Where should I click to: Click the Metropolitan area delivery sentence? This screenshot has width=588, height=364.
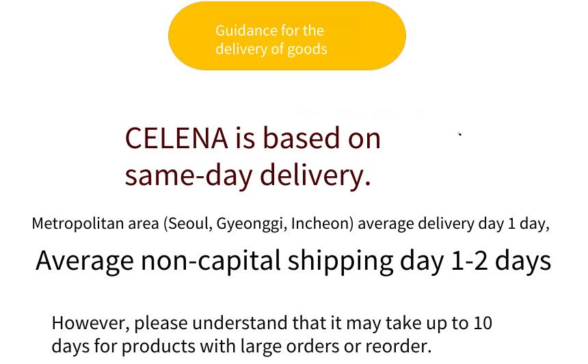click(x=291, y=224)
